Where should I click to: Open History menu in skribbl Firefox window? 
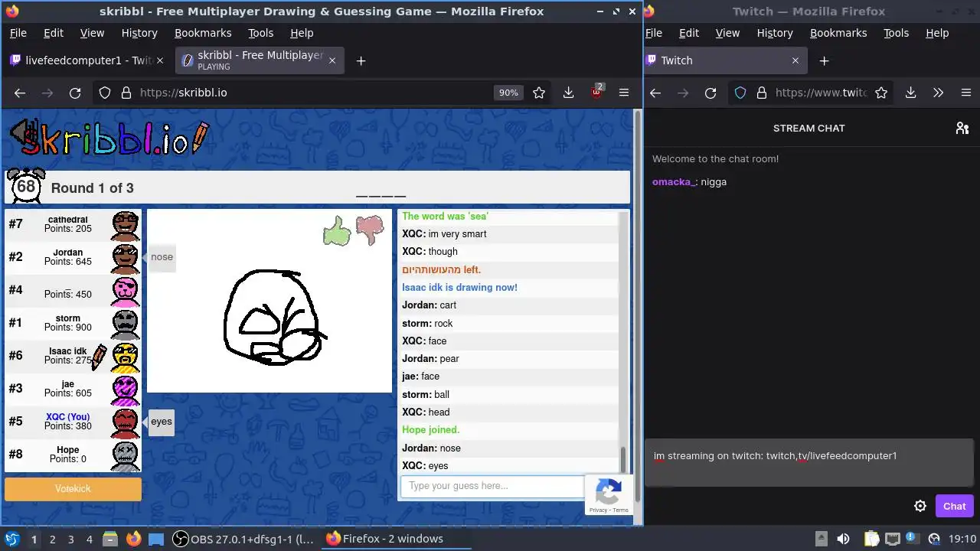139,33
